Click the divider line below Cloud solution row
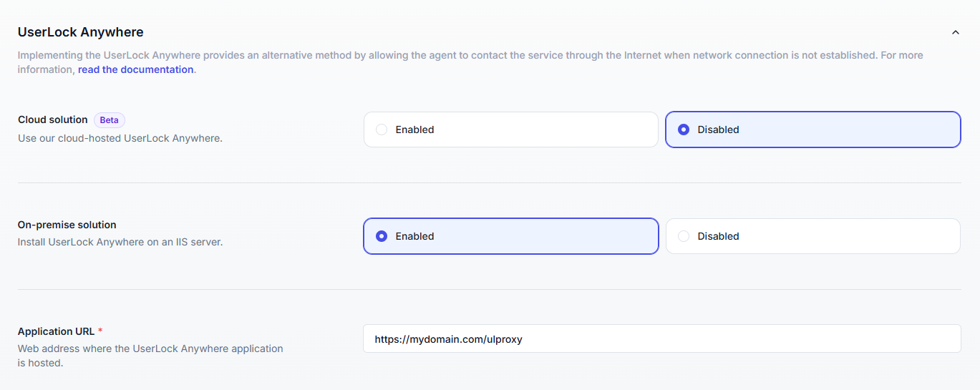This screenshot has width=980, height=390. (489, 182)
